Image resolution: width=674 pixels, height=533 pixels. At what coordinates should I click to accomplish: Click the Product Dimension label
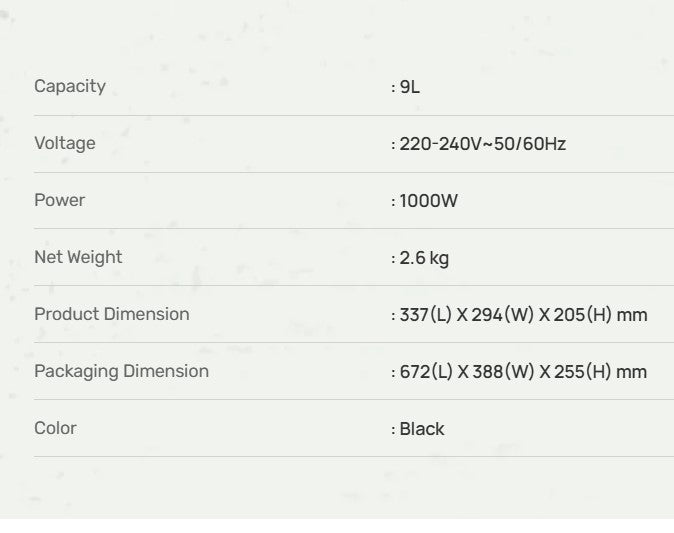coord(111,314)
